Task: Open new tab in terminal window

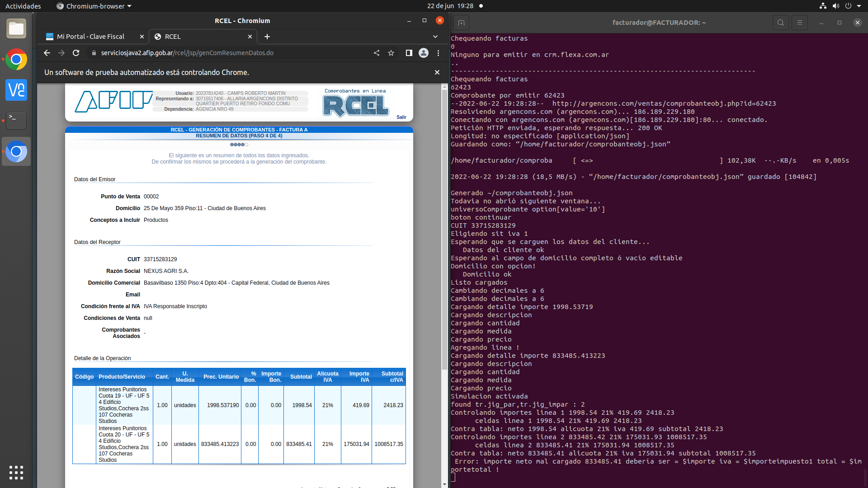Action: pyautogui.click(x=461, y=23)
